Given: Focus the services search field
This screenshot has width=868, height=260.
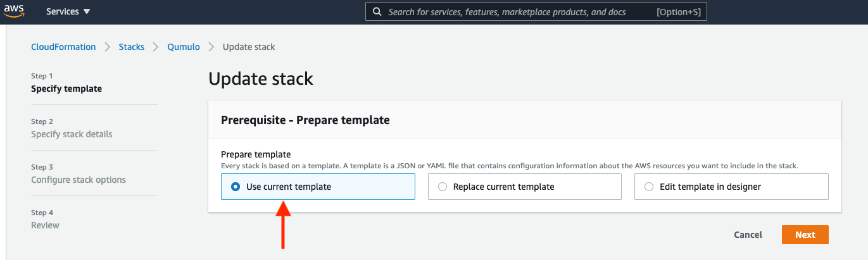Looking at the screenshot, I should click(536, 12).
